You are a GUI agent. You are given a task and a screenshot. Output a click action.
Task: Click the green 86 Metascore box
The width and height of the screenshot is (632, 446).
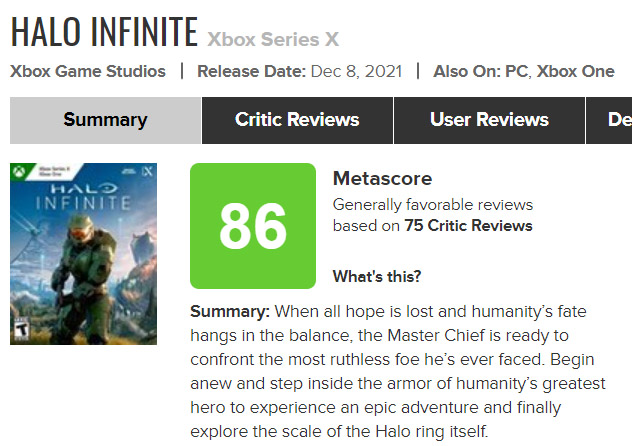(x=253, y=226)
